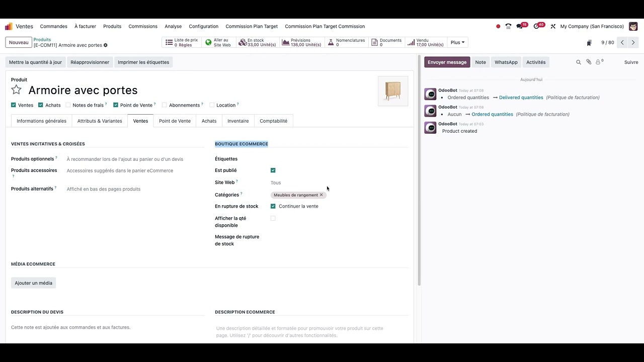Open the Liste de prix stat button

(182, 43)
